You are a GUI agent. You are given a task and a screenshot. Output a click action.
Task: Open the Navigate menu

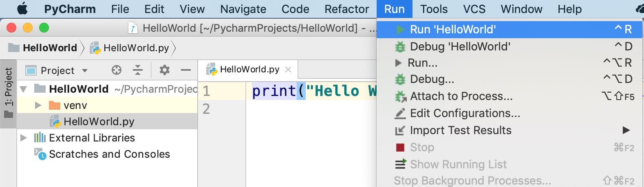point(243,9)
